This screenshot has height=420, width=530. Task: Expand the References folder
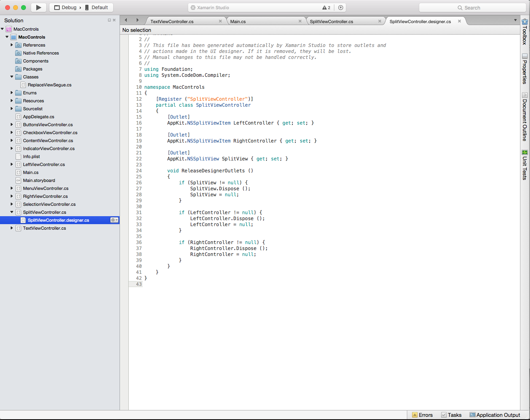12,45
